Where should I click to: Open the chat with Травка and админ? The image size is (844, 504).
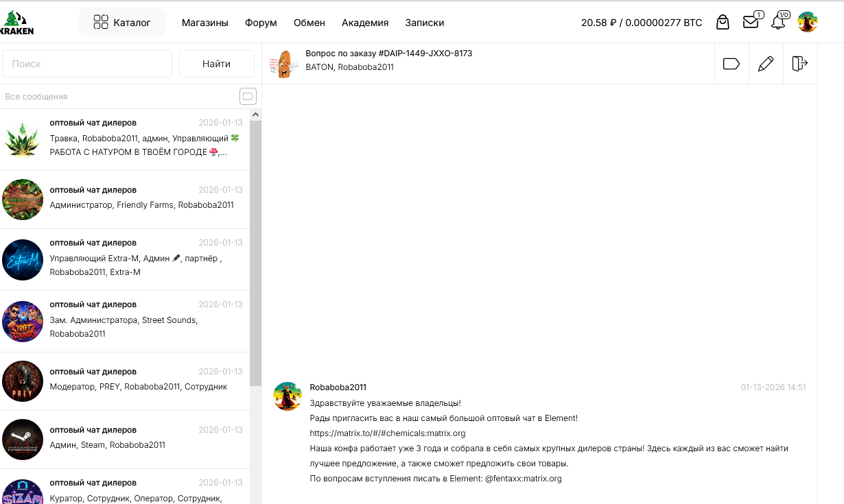(125, 139)
